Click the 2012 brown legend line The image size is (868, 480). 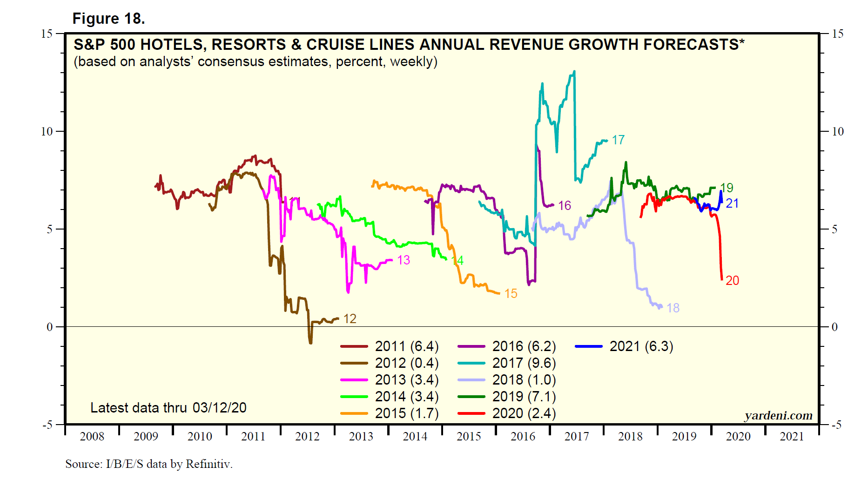pos(354,363)
